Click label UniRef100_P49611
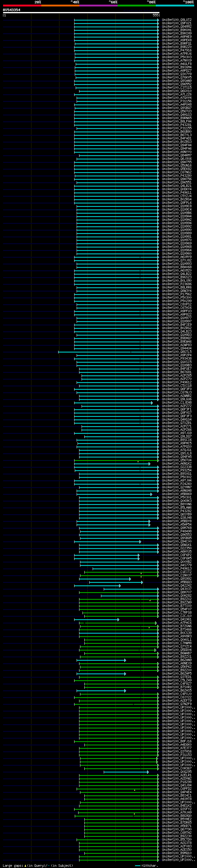 (177, 193)
